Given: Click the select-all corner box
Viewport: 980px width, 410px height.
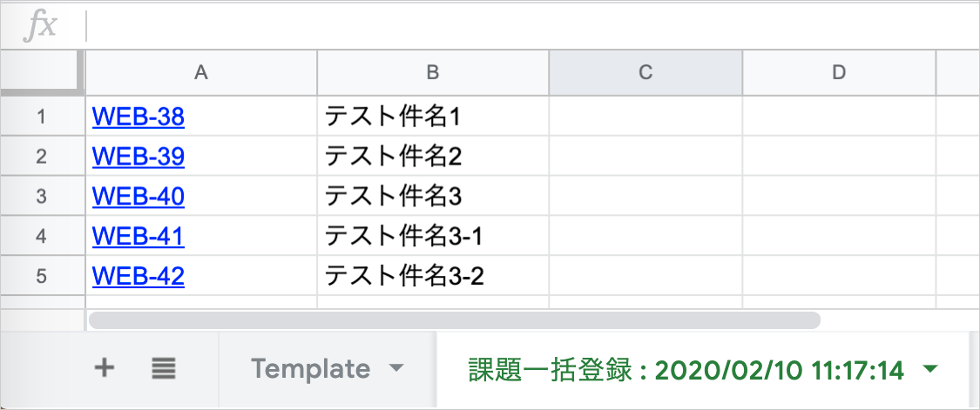Looking at the screenshot, I should 42,73.
